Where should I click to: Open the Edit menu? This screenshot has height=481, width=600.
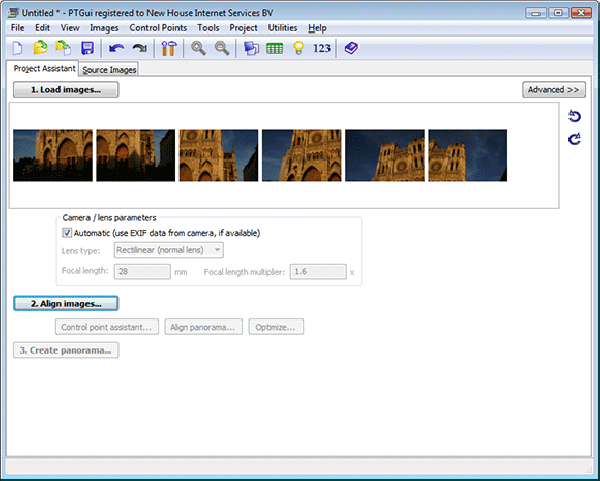tap(42, 28)
